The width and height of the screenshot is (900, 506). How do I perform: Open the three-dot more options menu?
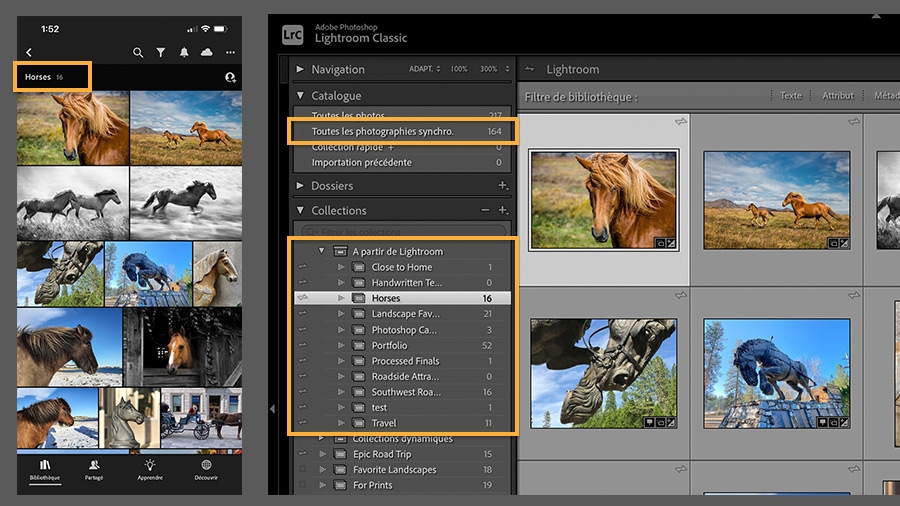(x=230, y=52)
